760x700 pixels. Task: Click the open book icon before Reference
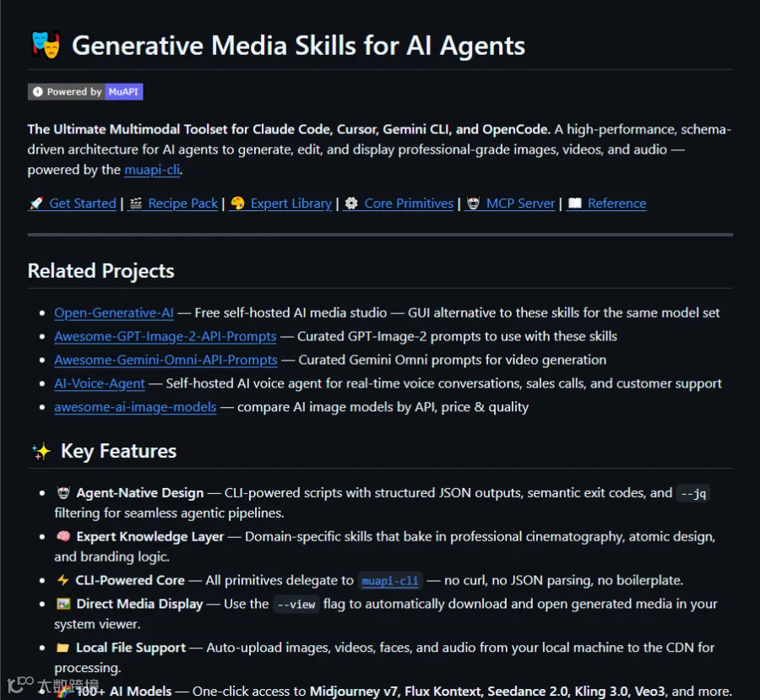click(575, 203)
